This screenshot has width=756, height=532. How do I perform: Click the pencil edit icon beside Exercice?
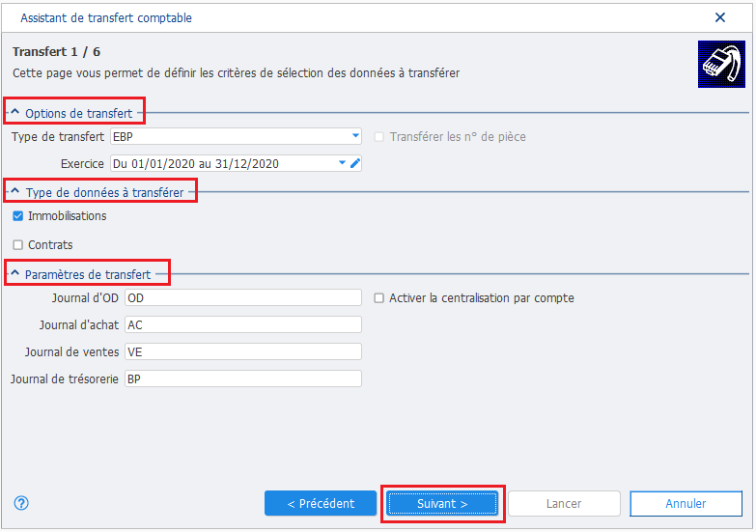point(355,163)
